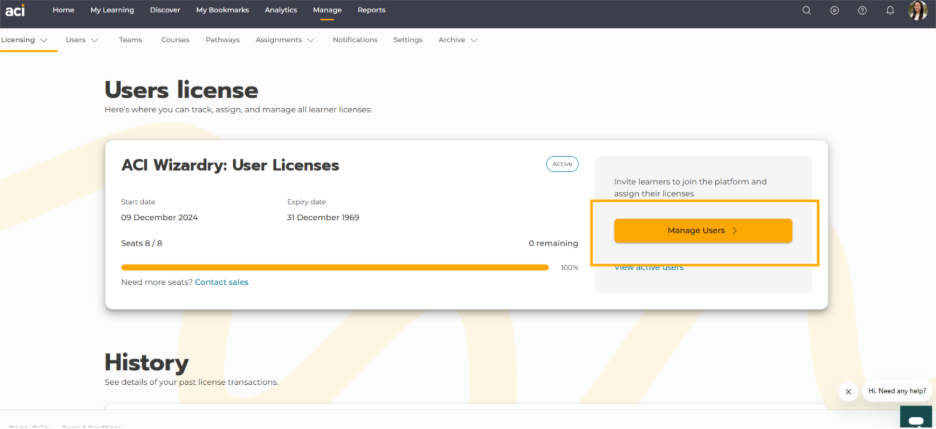Click the user profile avatar
936x429 pixels.
tap(918, 10)
